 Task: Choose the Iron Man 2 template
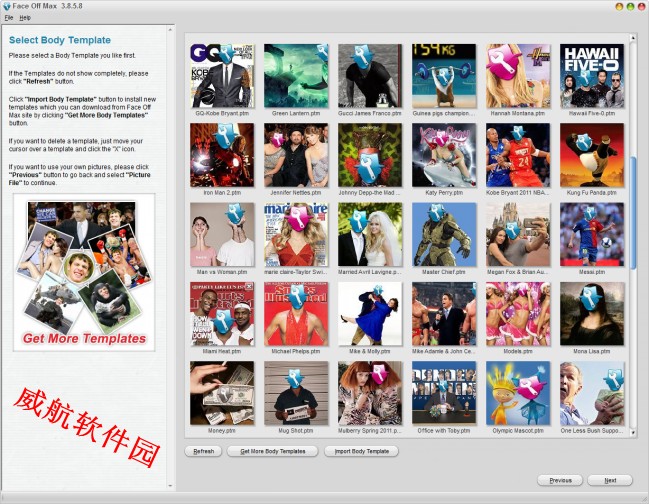tap(222, 155)
